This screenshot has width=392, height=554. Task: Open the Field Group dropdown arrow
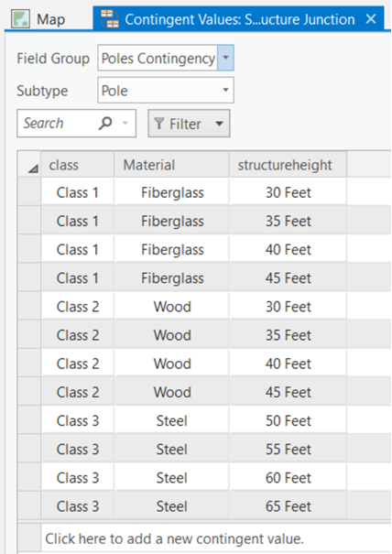tap(225, 58)
